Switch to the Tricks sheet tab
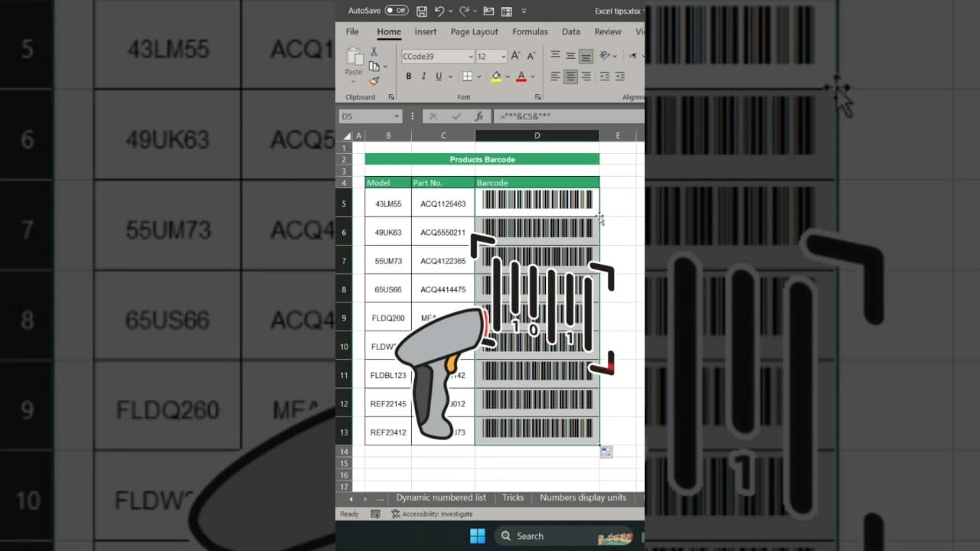This screenshot has height=551, width=980. point(513,497)
